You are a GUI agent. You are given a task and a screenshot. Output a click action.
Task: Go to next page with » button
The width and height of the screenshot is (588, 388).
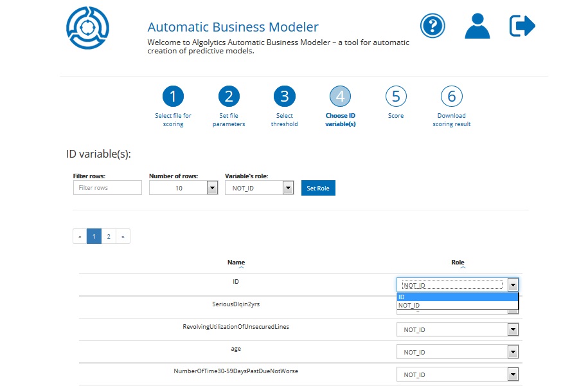123,236
